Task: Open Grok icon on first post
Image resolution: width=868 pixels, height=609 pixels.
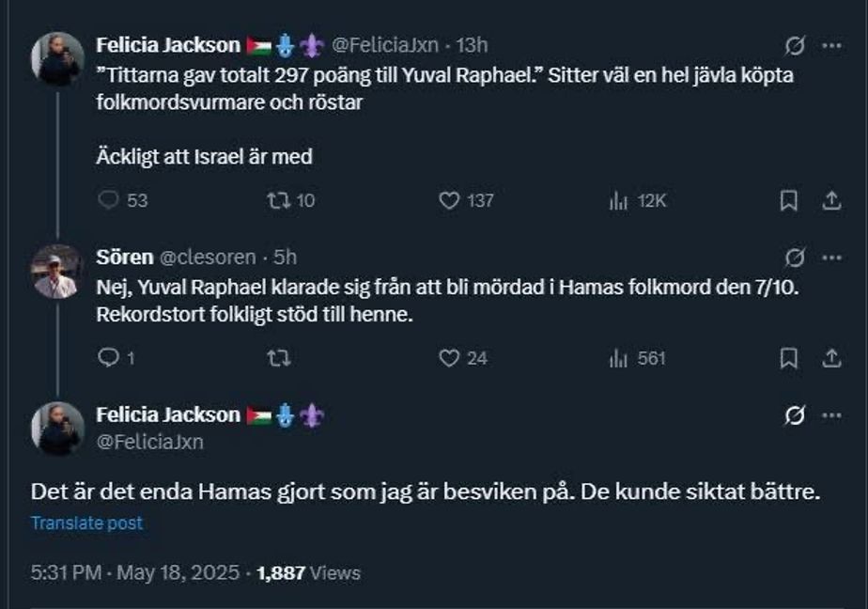Action: [795, 45]
